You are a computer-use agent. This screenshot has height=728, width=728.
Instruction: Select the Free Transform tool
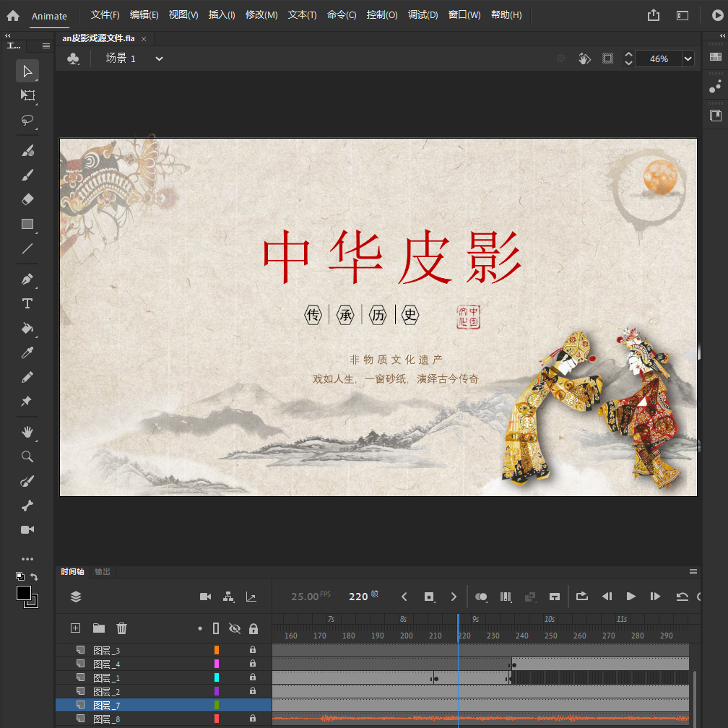[x=27, y=95]
